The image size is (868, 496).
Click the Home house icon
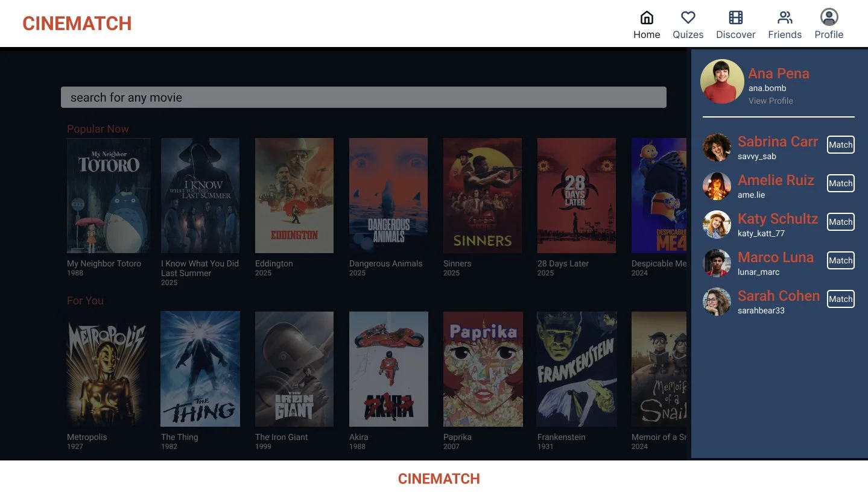[x=647, y=17]
